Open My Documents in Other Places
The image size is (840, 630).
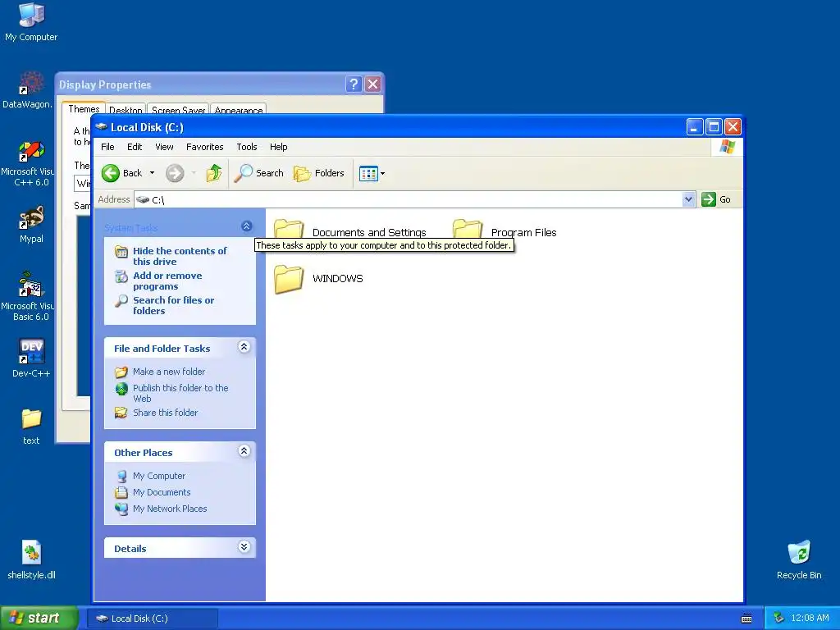[162, 492]
